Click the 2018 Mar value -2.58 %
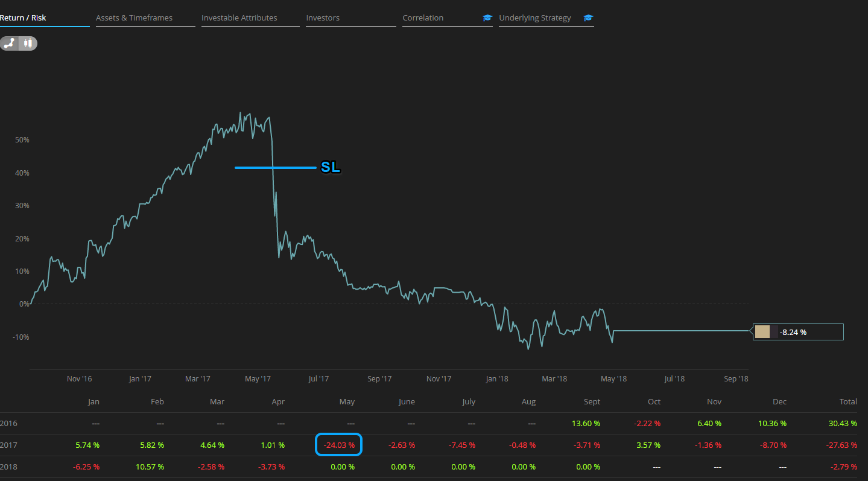The width and height of the screenshot is (868, 481). point(210,467)
